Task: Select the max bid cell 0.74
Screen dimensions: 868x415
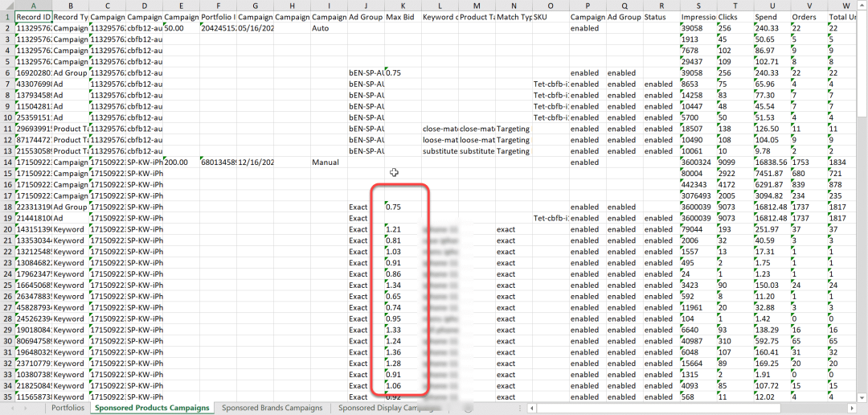Action: pos(403,307)
